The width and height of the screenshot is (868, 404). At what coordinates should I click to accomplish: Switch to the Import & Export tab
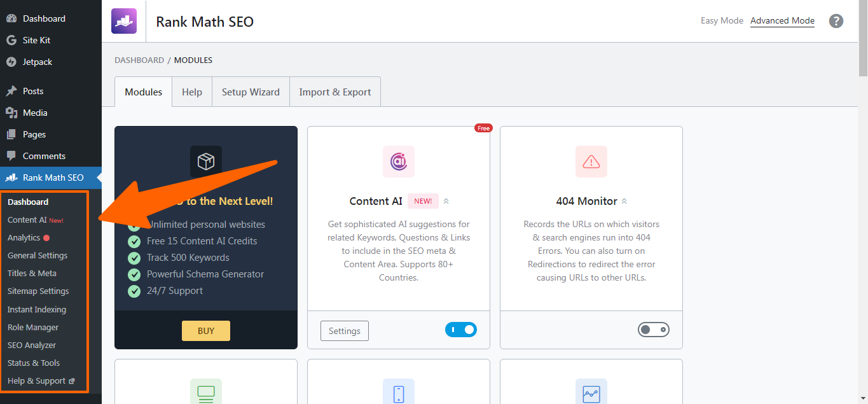[x=335, y=92]
